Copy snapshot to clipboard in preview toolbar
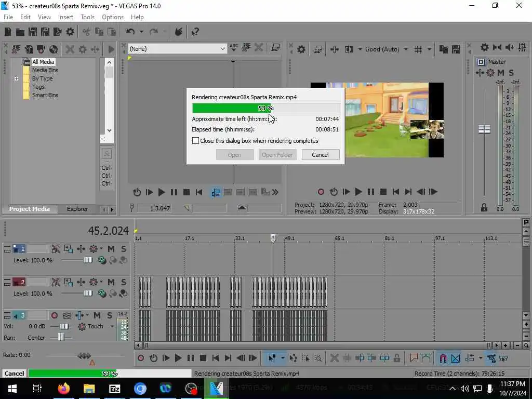Screen dimensions: 532x399 [x=444, y=49]
